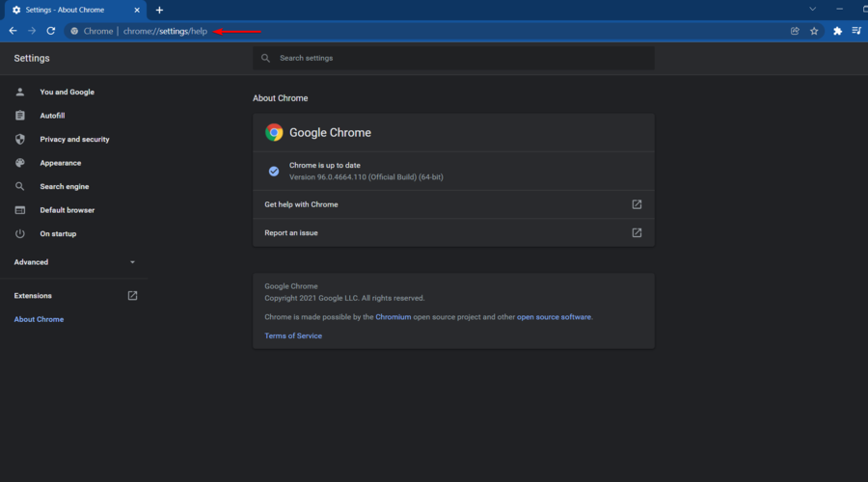Click the On startup power icon
The width and height of the screenshot is (868, 482).
(20, 233)
